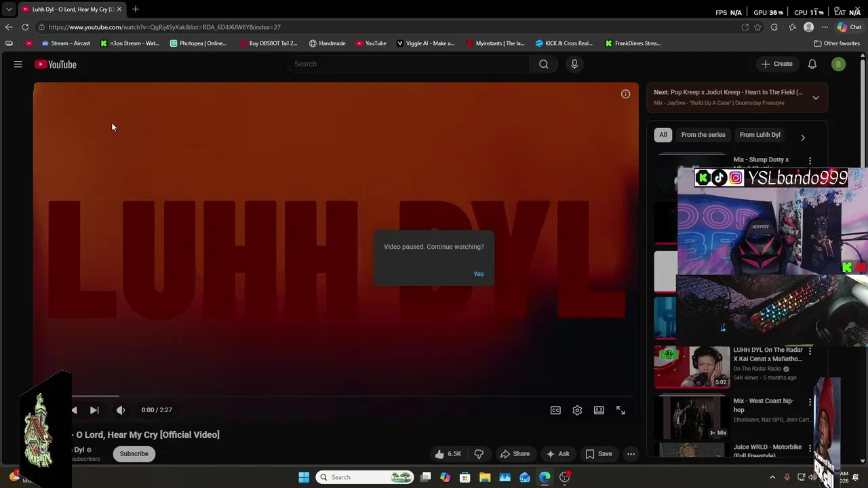Viewport: 868px width, 488px height.
Task: Confirm Yes to continue watching
Action: click(479, 274)
